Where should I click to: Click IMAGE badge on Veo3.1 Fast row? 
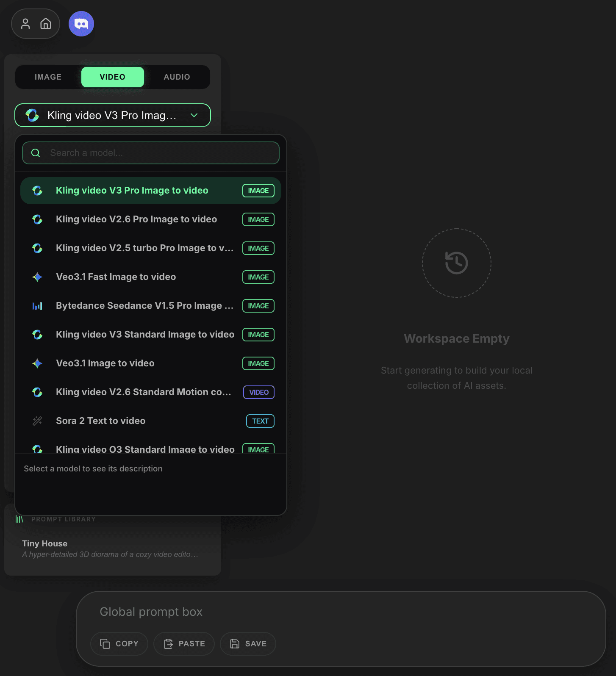point(258,277)
